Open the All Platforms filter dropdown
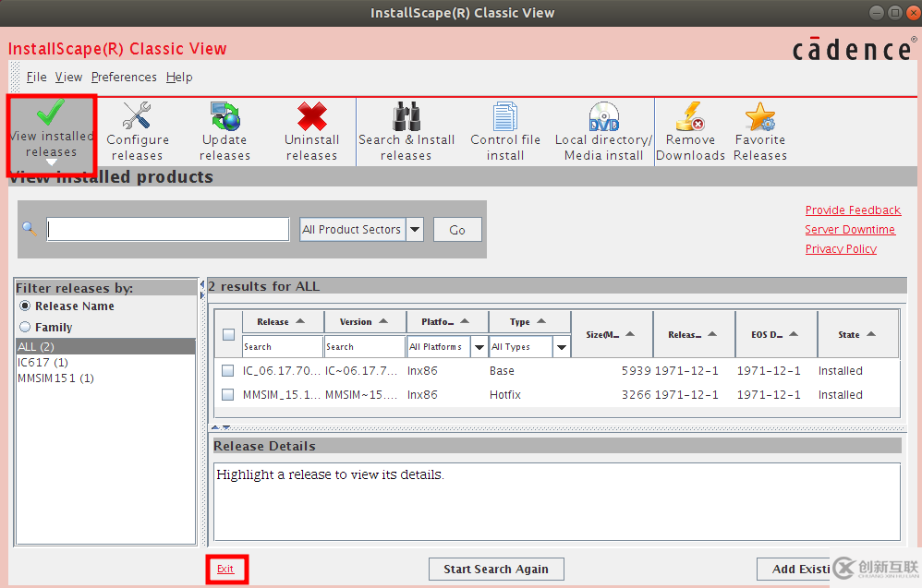 tap(479, 347)
